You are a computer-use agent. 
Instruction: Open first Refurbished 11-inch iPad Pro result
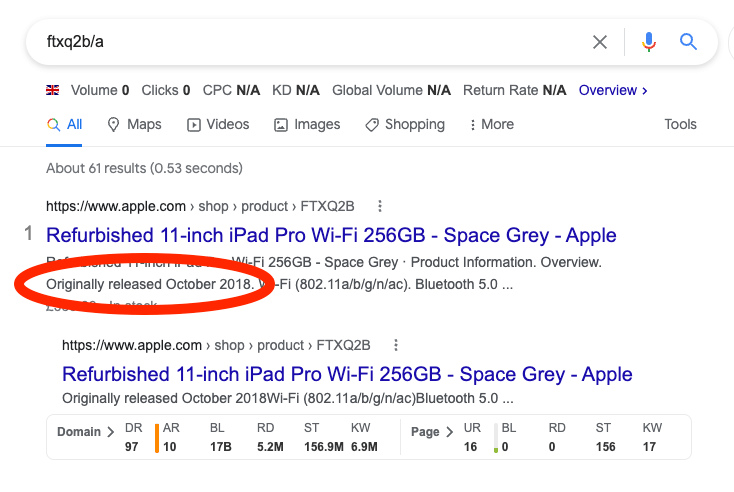(331, 235)
